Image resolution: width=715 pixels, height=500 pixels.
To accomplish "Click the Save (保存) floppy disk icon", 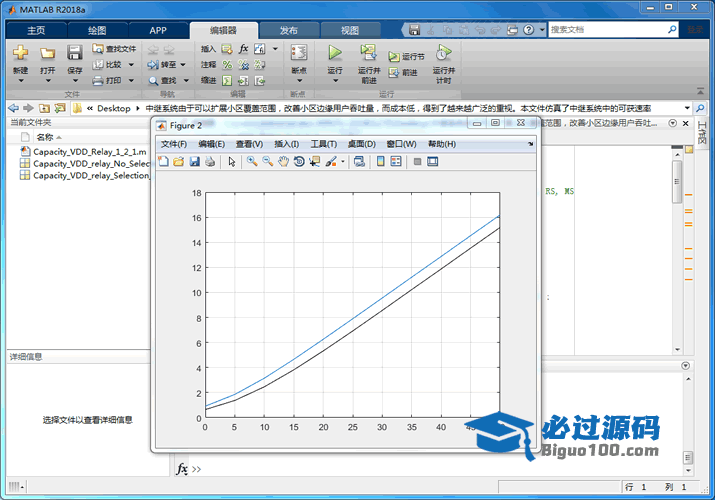I will tap(75, 53).
